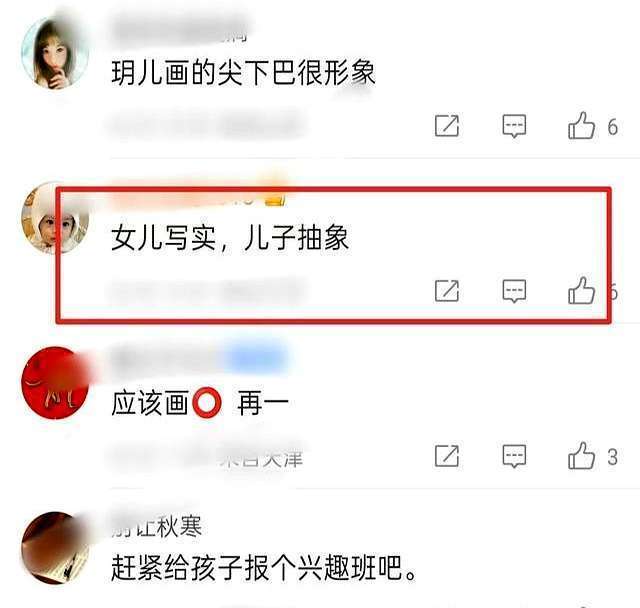Repost the 应该画 再一 comment
This screenshot has height=608, width=640.
(x=447, y=455)
